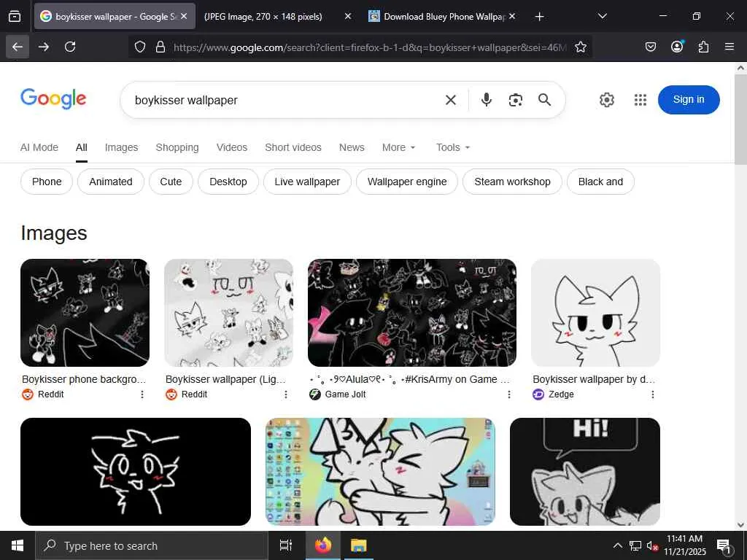Screen dimensions: 747x560
Task: Open options for the Game Jolt result
Action: click(509, 394)
